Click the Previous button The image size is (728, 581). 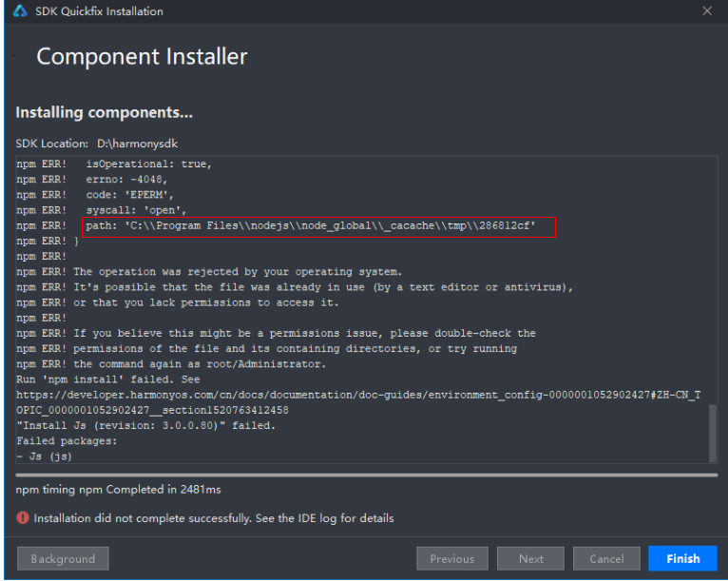(451, 558)
